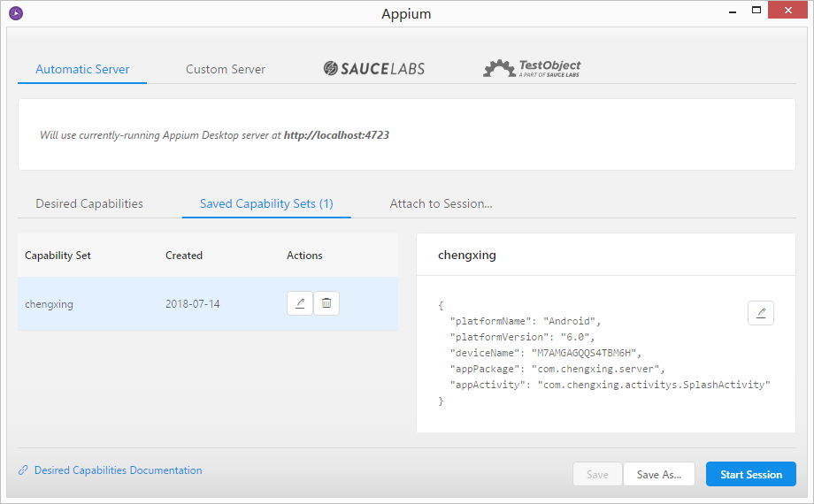The image size is (814, 504).
Task: Click the appActivity SplashActivity JSON line
Action: tap(610, 386)
